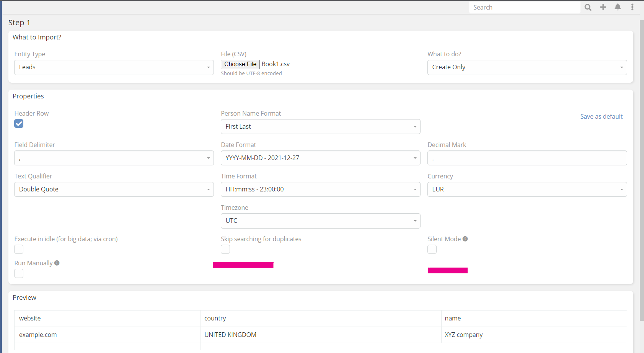Open the Entity Type dropdown showing Leads

tap(114, 67)
